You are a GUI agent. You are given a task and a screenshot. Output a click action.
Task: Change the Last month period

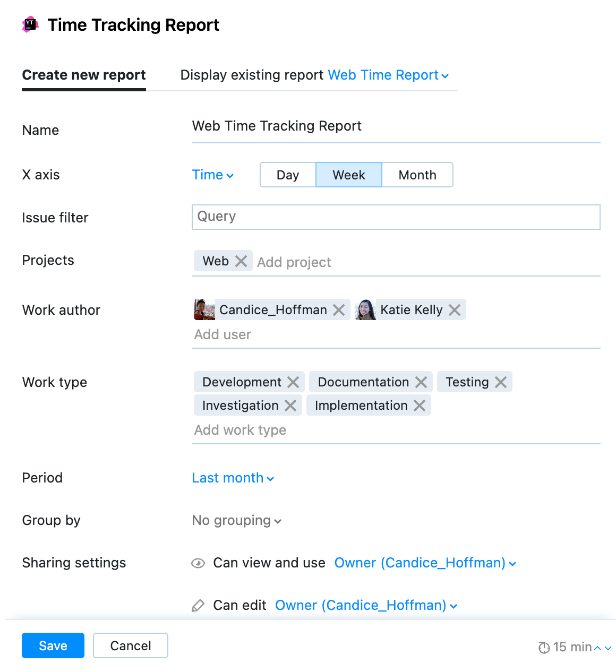[232, 478]
